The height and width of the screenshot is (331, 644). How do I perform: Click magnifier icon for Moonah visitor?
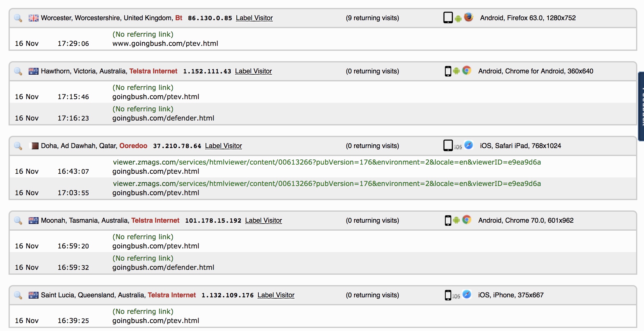pos(18,221)
